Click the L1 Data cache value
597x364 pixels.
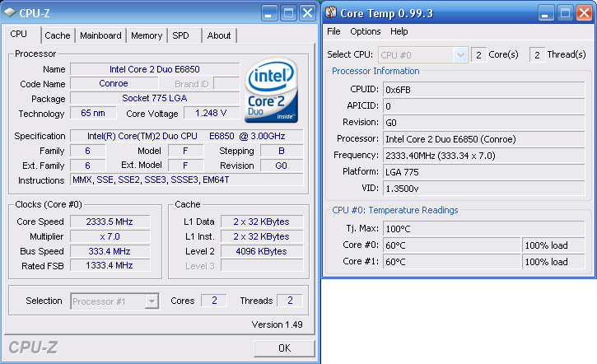(x=262, y=222)
